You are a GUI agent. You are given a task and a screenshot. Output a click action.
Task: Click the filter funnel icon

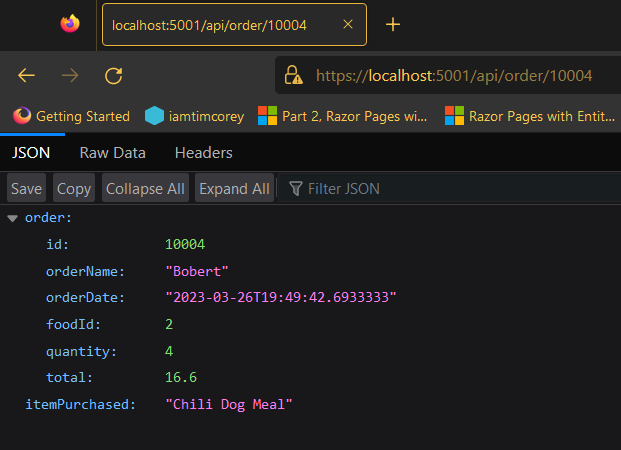296,189
